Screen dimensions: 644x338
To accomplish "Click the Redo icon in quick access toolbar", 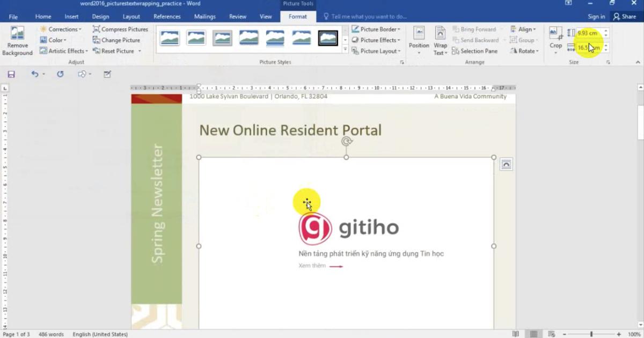I will [60, 74].
